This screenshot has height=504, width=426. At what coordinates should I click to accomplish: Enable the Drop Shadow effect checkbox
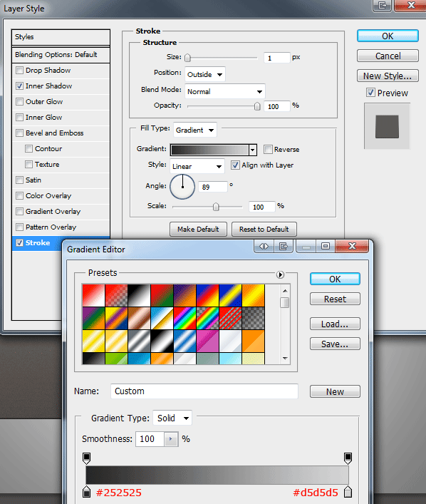(20, 70)
